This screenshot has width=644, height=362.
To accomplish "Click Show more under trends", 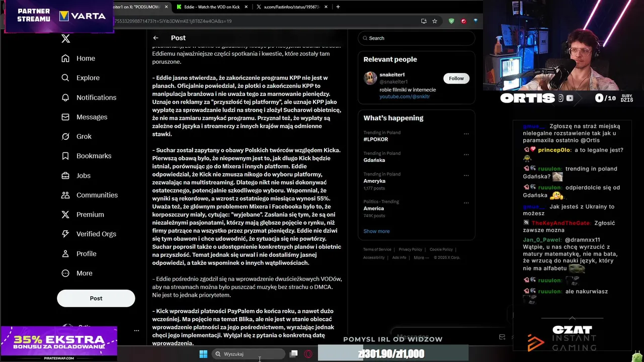I will click(376, 231).
